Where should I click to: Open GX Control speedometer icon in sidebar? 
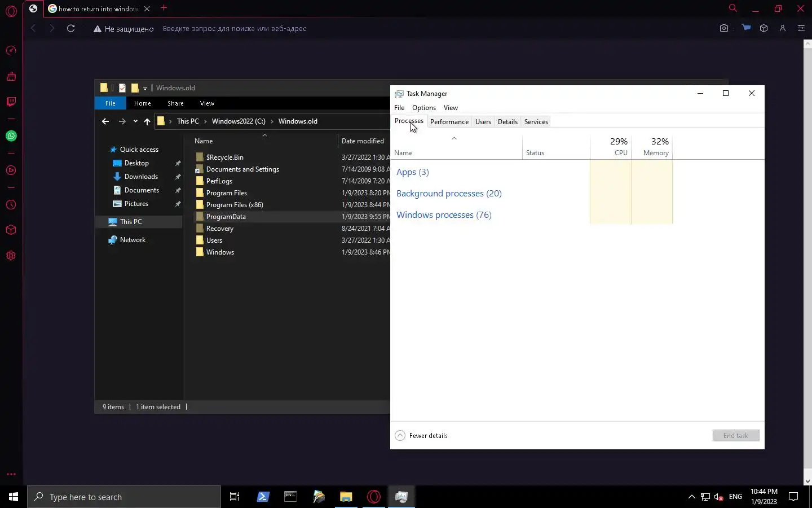pos(11,51)
